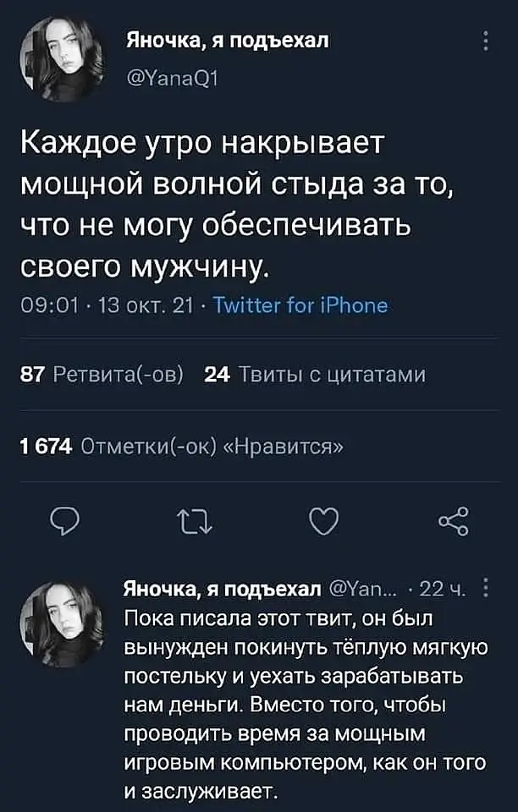Viewport: 518px width, 812px height.
Task: Click the reply author's display name
Action: (x=223, y=590)
